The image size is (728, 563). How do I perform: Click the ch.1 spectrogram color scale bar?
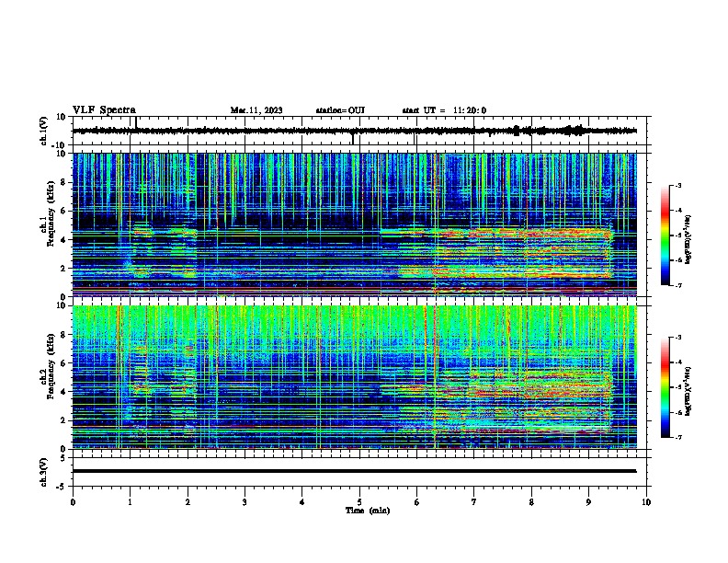(665, 236)
